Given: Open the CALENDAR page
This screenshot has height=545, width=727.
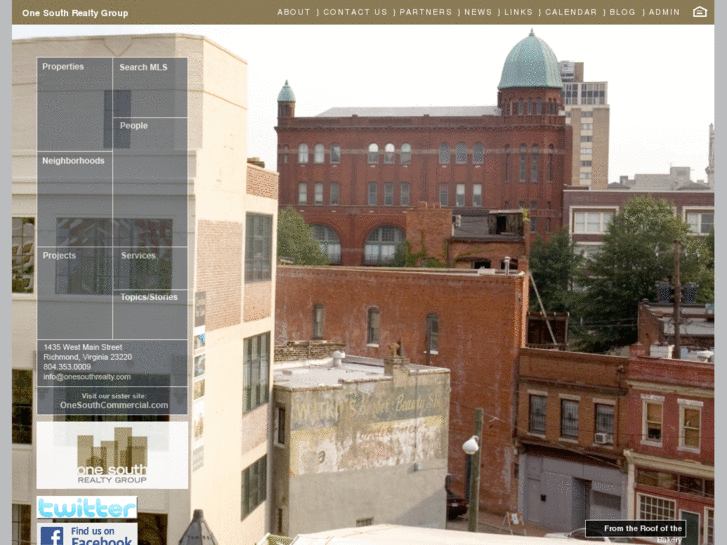Looking at the screenshot, I should click(571, 12).
